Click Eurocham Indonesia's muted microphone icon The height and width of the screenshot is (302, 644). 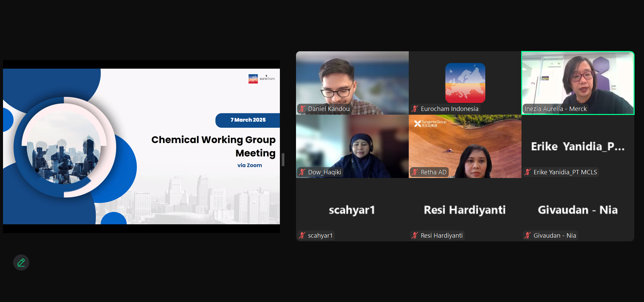click(415, 109)
